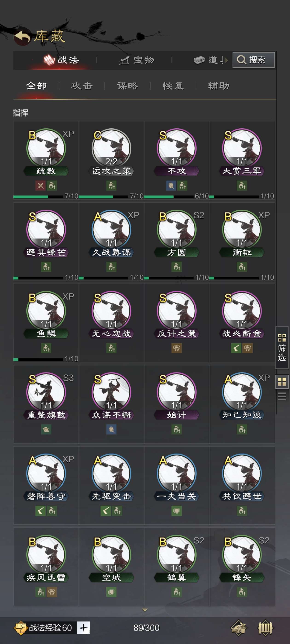This screenshot has width=290, height=644.
Task: Switch to list view layout
Action: [282, 397]
